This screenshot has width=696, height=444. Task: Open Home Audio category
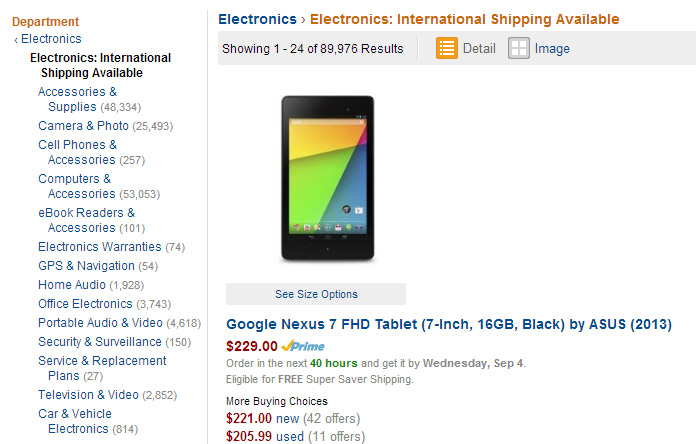[x=71, y=285]
